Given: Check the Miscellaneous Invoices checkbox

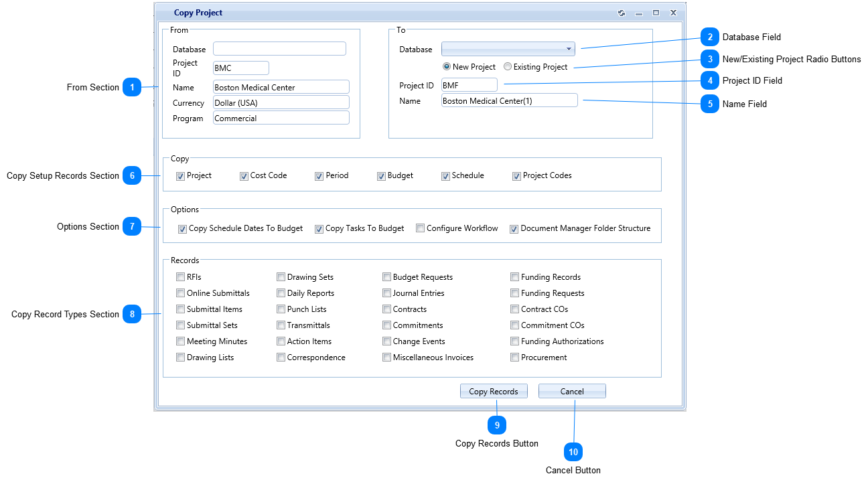Looking at the screenshot, I should click(x=387, y=357).
